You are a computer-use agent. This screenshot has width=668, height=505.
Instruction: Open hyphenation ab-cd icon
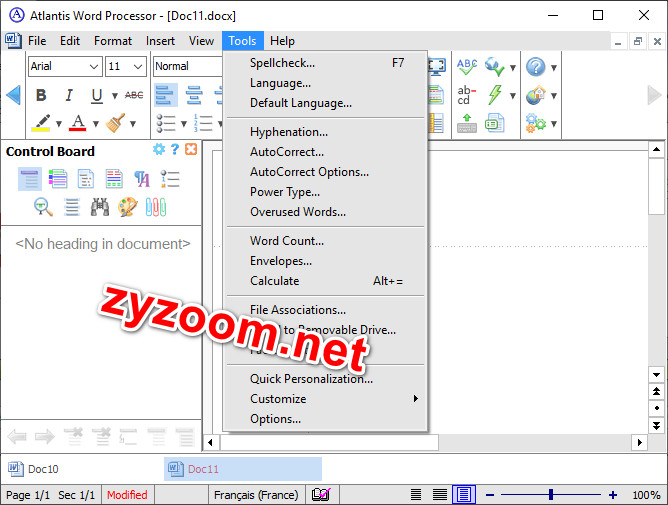(x=467, y=95)
